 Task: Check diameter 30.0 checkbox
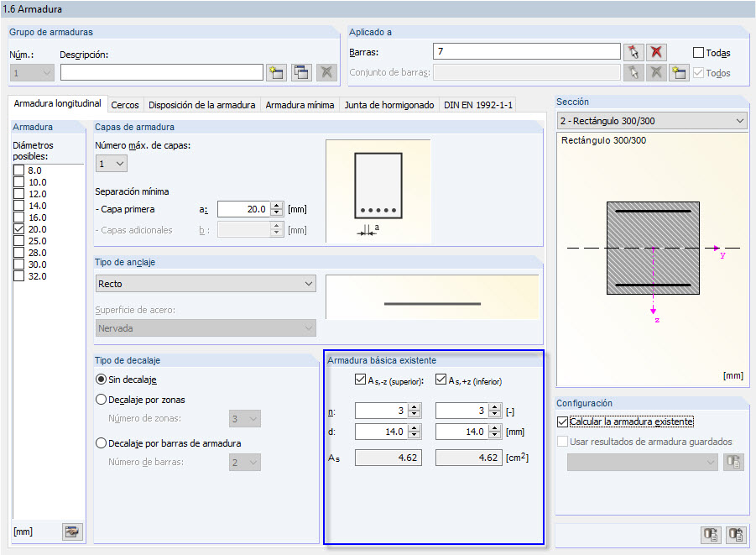(18, 264)
